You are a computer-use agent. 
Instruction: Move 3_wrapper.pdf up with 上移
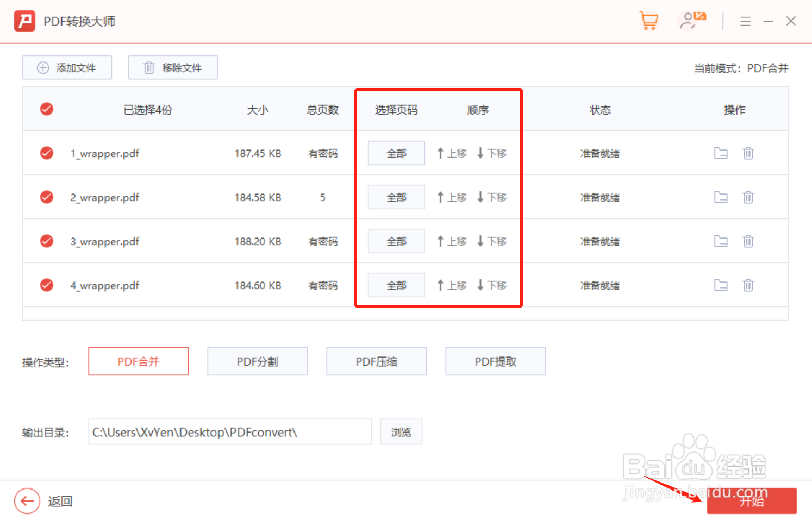451,241
